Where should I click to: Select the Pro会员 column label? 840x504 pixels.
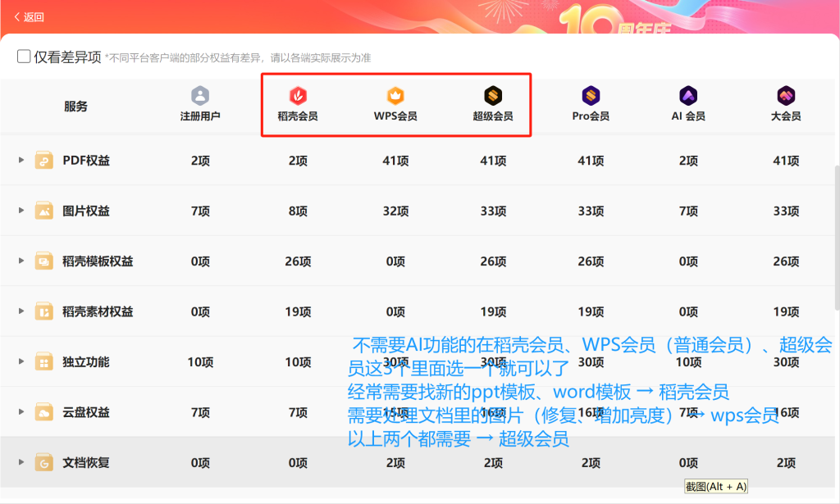coord(591,116)
